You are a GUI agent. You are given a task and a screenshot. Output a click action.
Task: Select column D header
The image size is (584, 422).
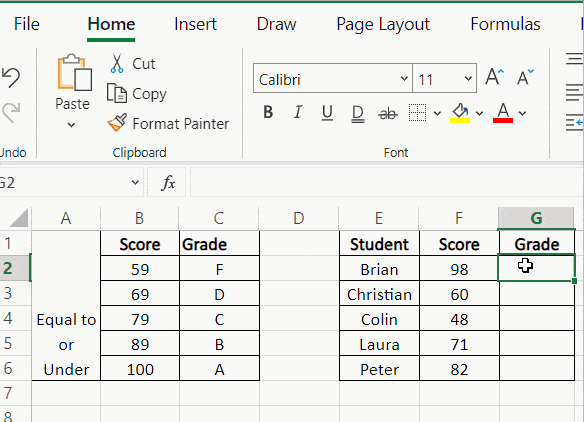click(x=299, y=218)
